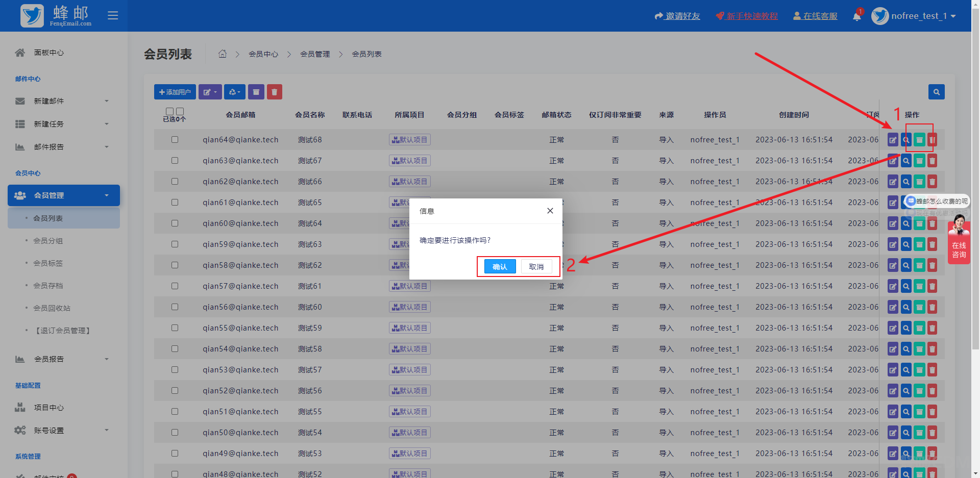Screen dimensions: 980x478
Task: Open 新手快速教程 tutorial link
Action: pyautogui.click(x=747, y=16)
